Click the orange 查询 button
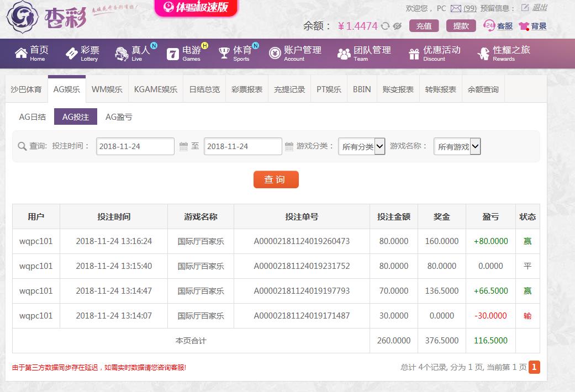Image resolution: width=575 pixels, height=392 pixels. tap(276, 179)
